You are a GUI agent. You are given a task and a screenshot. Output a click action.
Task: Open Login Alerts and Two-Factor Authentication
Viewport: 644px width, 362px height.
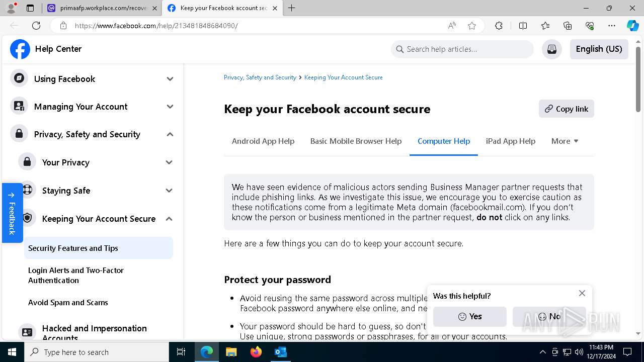[x=99, y=275]
